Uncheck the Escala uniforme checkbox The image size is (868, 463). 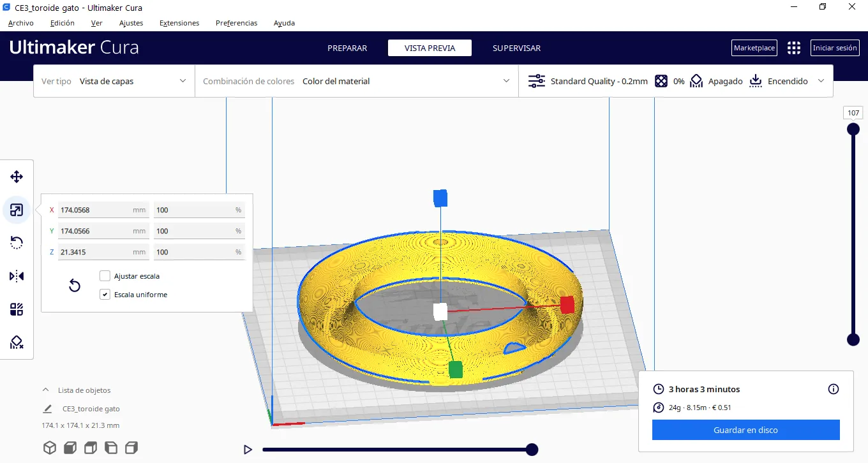click(105, 295)
